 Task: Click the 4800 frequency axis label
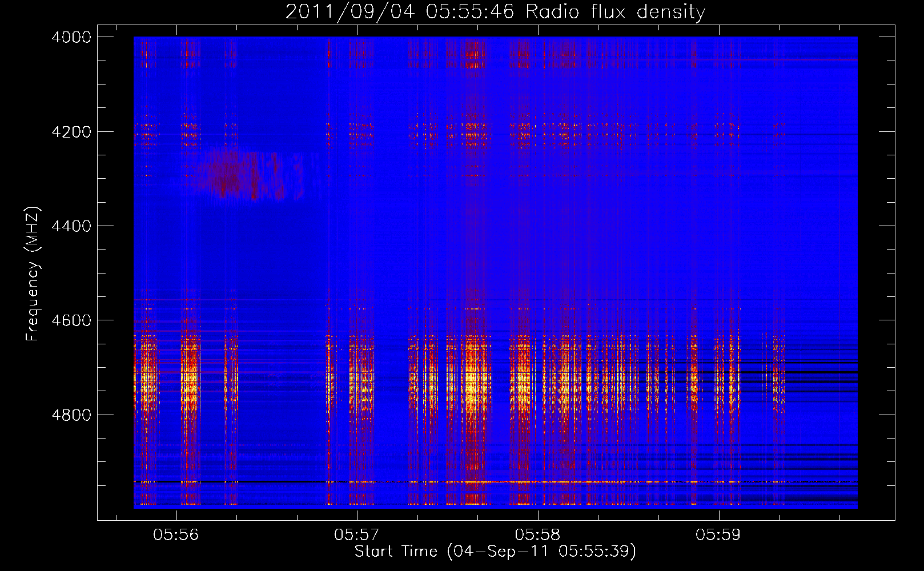(71, 415)
